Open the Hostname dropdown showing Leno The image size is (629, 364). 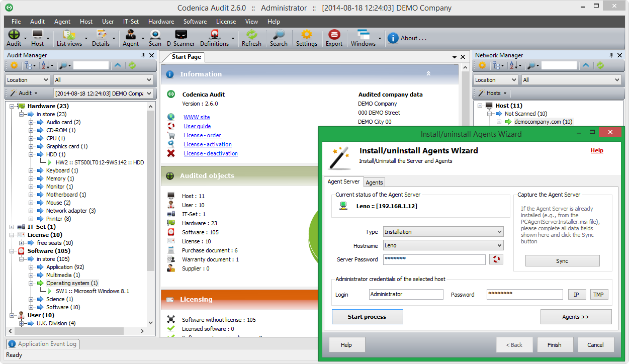click(x=443, y=245)
